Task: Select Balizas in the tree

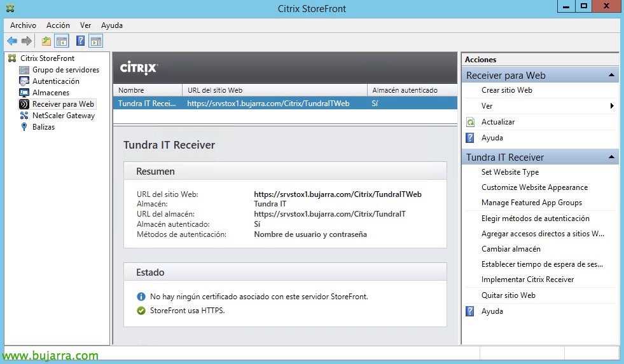Action: (43, 127)
